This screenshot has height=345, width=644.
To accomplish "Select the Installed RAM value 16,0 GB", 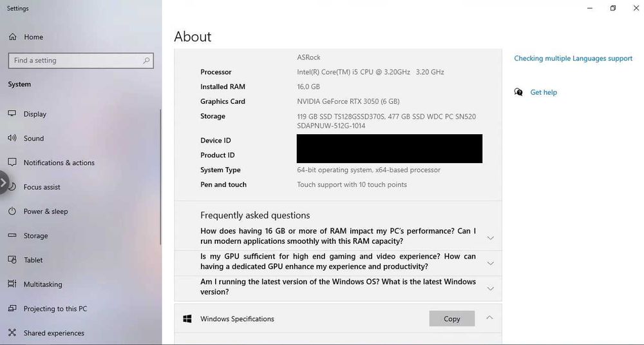I will click(x=308, y=87).
